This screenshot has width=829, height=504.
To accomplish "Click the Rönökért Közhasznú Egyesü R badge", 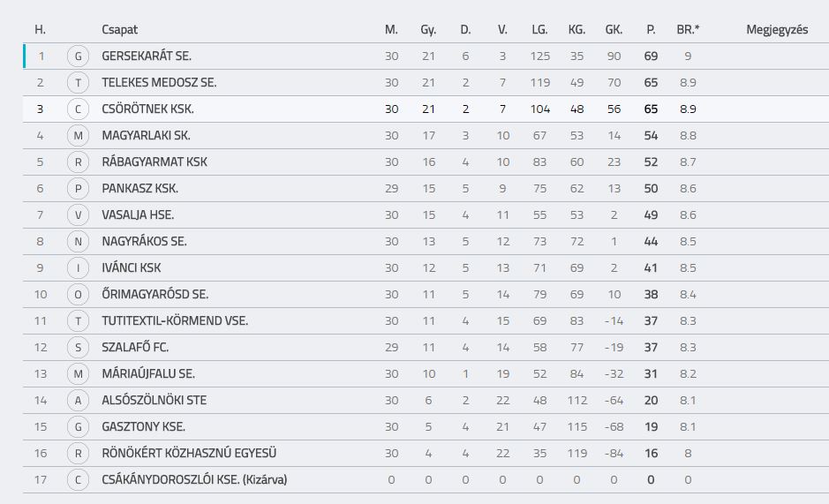I will point(78,453).
